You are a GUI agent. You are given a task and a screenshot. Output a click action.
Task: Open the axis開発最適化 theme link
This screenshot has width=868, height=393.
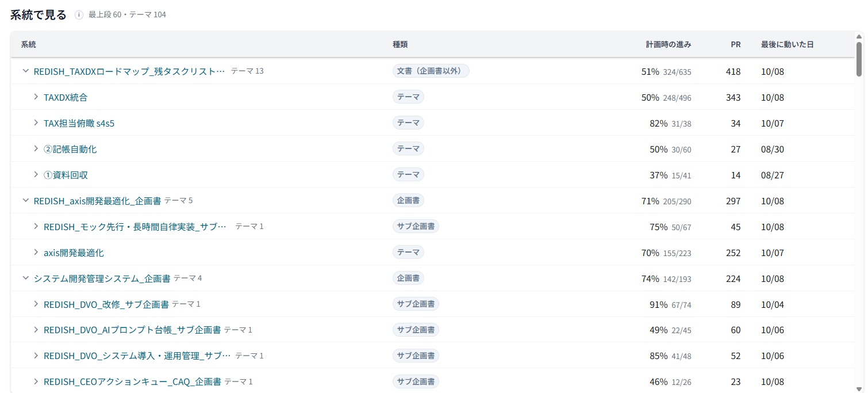[x=74, y=253]
